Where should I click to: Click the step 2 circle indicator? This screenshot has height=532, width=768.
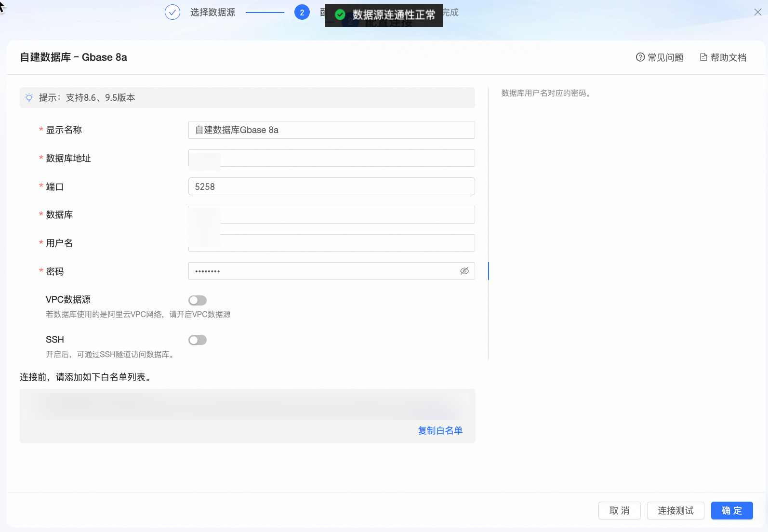302,12
